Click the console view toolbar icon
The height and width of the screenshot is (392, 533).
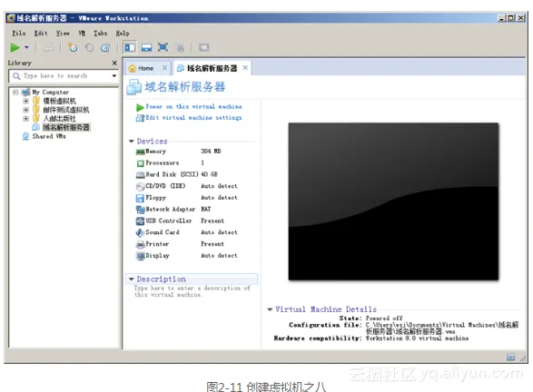click(203, 47)
